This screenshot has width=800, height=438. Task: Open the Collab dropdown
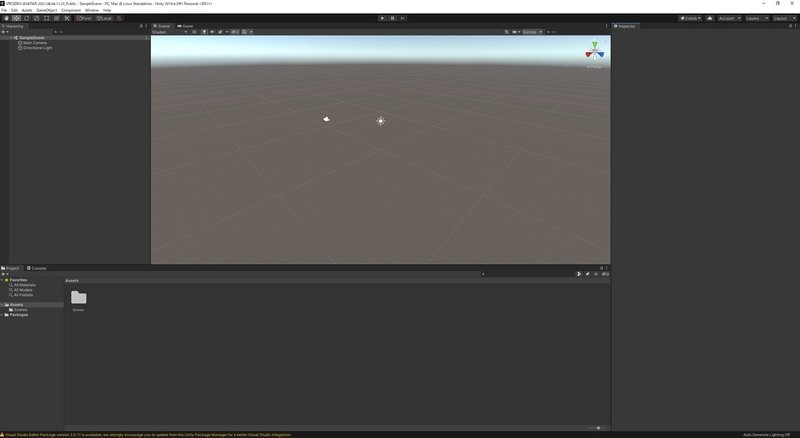(x=690, y=18)
